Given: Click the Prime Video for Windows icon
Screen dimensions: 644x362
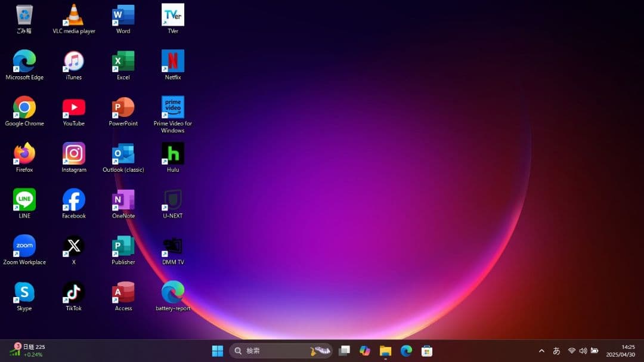Looking at the screenshot, I should (173, 108).
